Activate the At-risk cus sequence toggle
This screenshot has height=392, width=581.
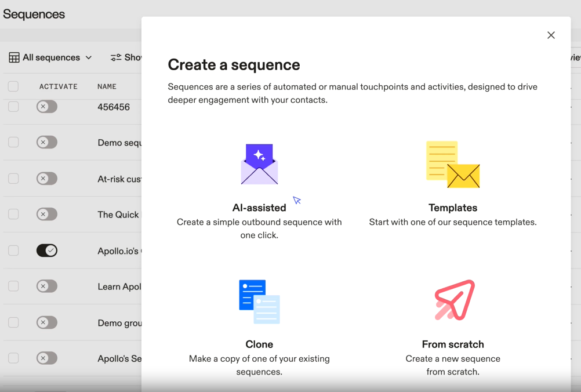47,179
